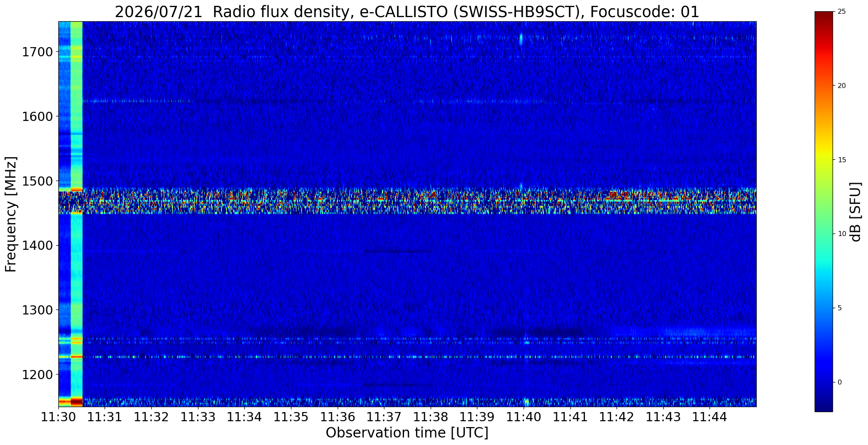Click the dB [SFU] colorbar label
The image size is (868, 445).
pos(855,212)
